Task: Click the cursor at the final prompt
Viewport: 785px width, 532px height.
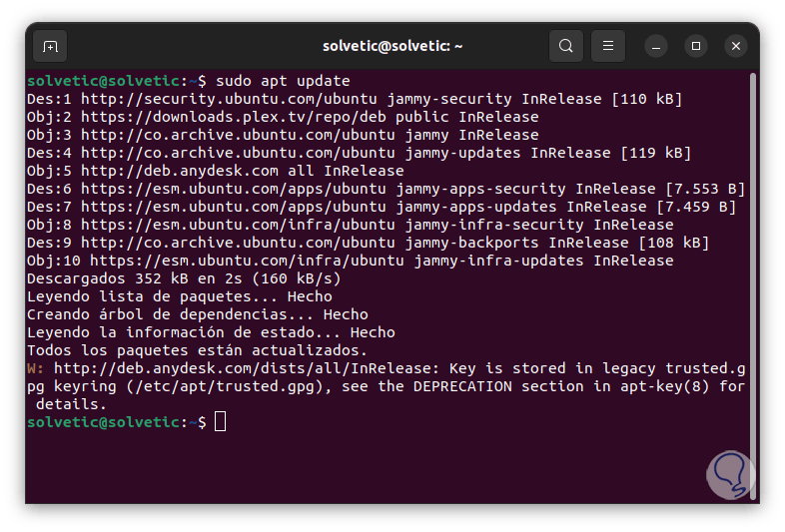Action: (221, 422)
